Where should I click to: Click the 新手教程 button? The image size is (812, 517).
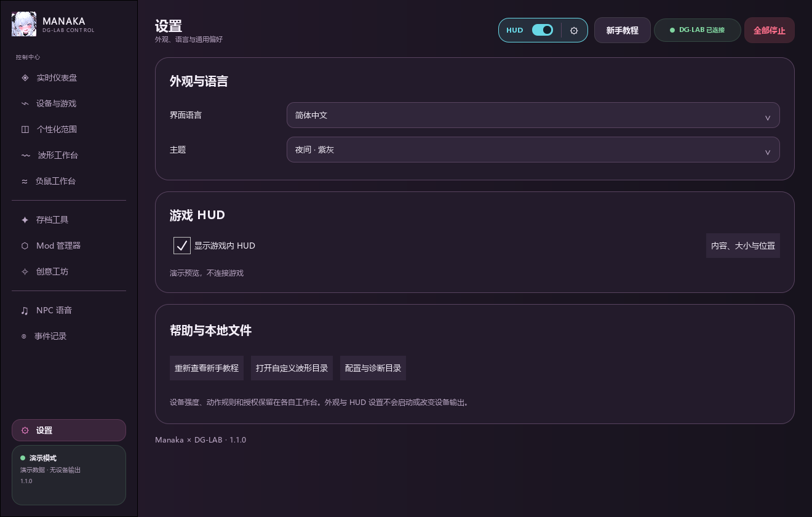(623, 30)
